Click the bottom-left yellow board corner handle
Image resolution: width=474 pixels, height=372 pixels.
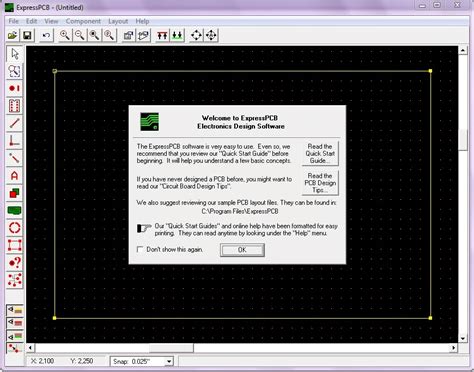[x=54, y=318]
